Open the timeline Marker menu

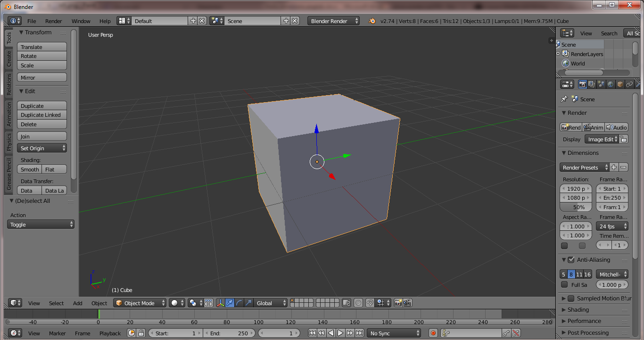[x=58, y=333]
